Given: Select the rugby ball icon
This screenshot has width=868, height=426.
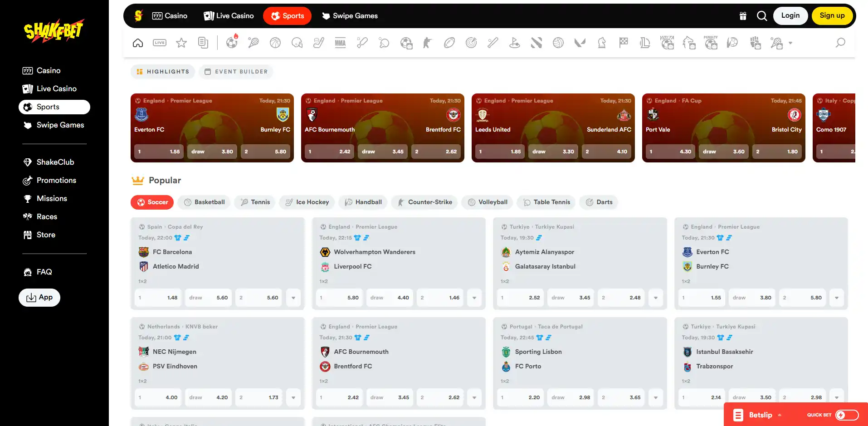Looking at the screenshot, I should coord(449,43).
